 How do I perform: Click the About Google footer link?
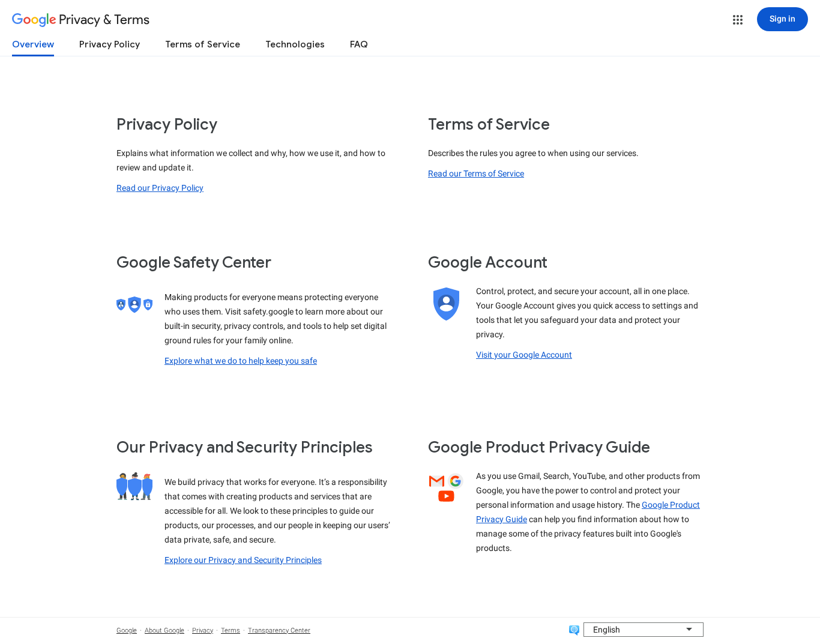164,630
